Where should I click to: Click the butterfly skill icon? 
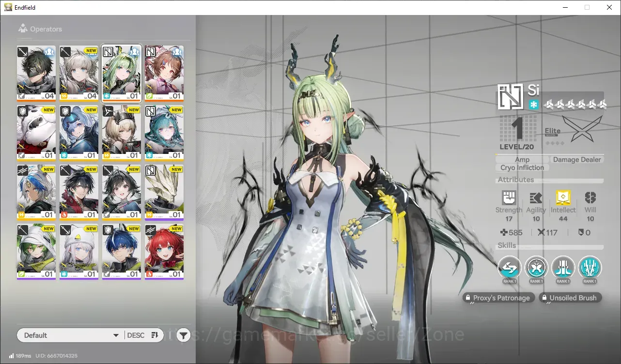pyautogui.click(x=536, y=267)
